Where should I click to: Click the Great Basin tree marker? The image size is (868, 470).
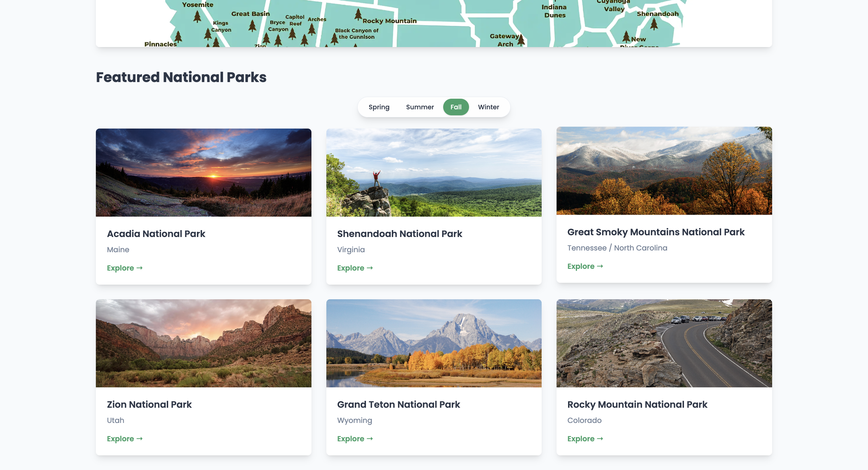(x=252, y=26)
